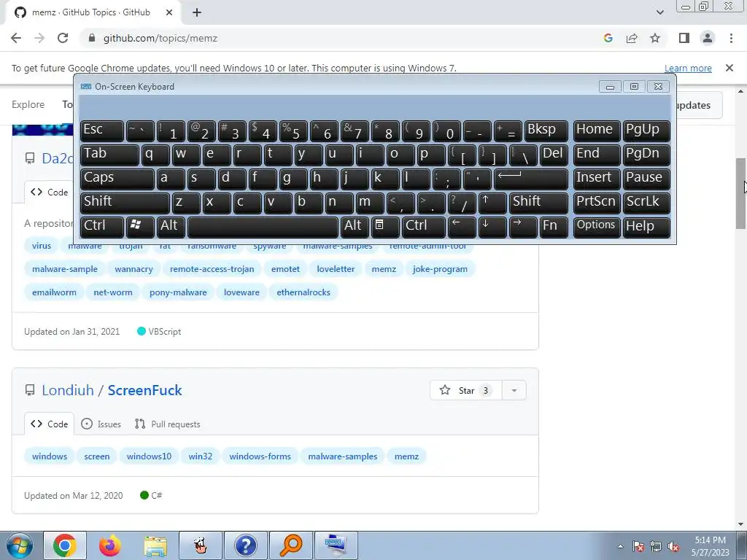Open the Pull requests tab for ScreenFuck
The width and height of the screenshot is (747, 560).
coord(167,424)
